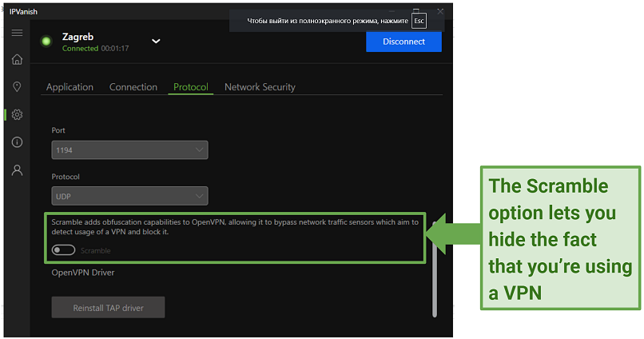Open the Port 1194 dropdown
Viewport: 644px width, 339px height.
tap(129, 150)
